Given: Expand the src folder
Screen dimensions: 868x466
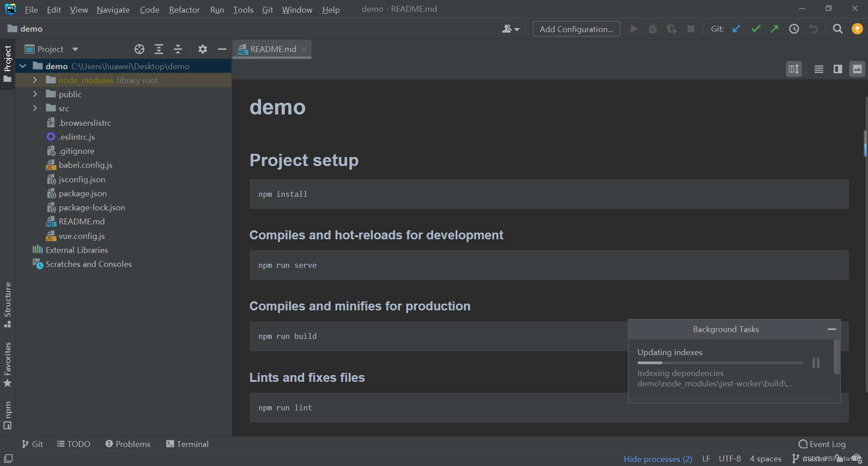Looking at the screenshot, I should tap(35, 108).
